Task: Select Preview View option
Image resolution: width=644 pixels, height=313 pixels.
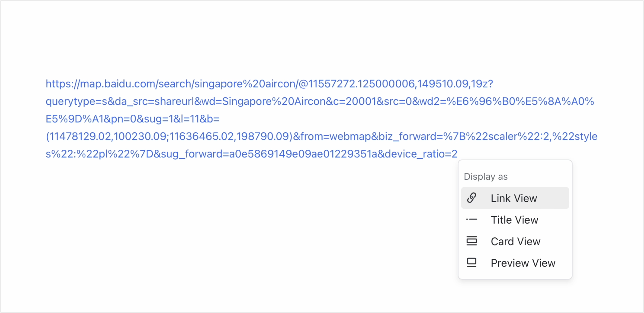Action: [515, 263]
